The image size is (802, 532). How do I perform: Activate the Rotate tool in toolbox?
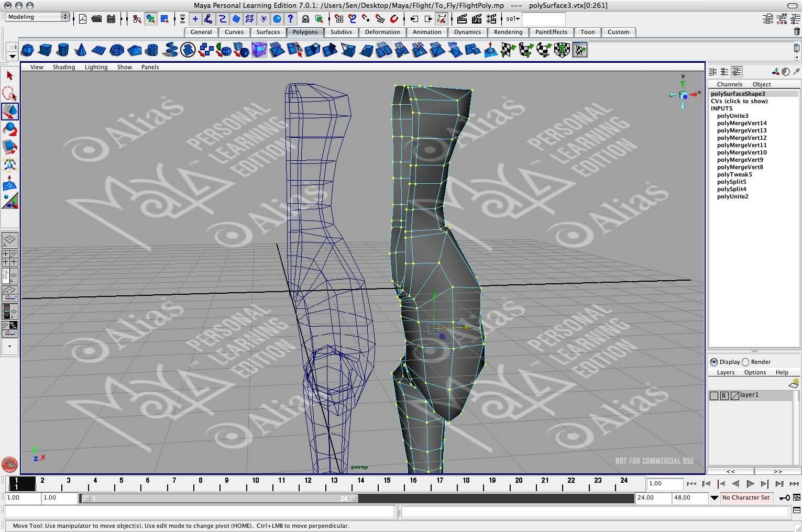click(9, 129)
